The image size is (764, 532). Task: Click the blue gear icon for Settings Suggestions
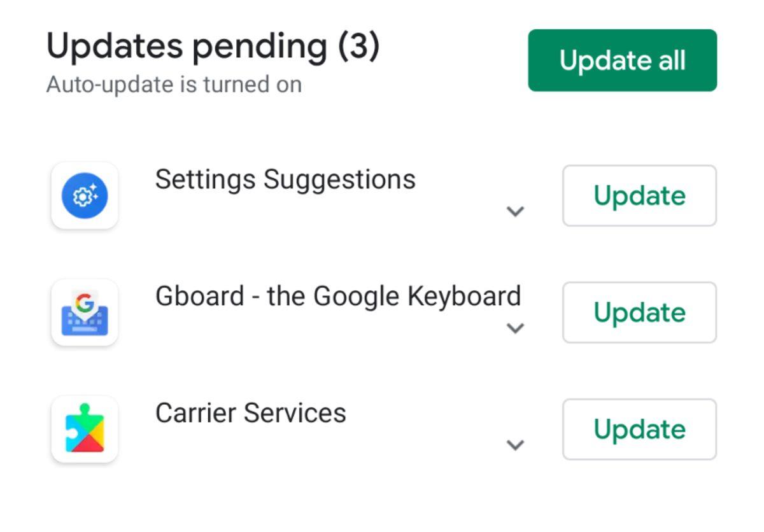coord(85,196)
